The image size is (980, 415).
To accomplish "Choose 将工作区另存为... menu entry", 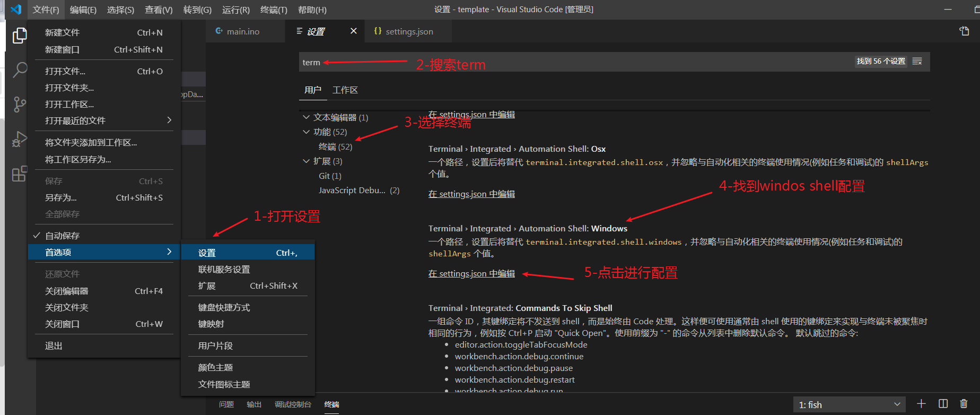I will tap(104, 159).
